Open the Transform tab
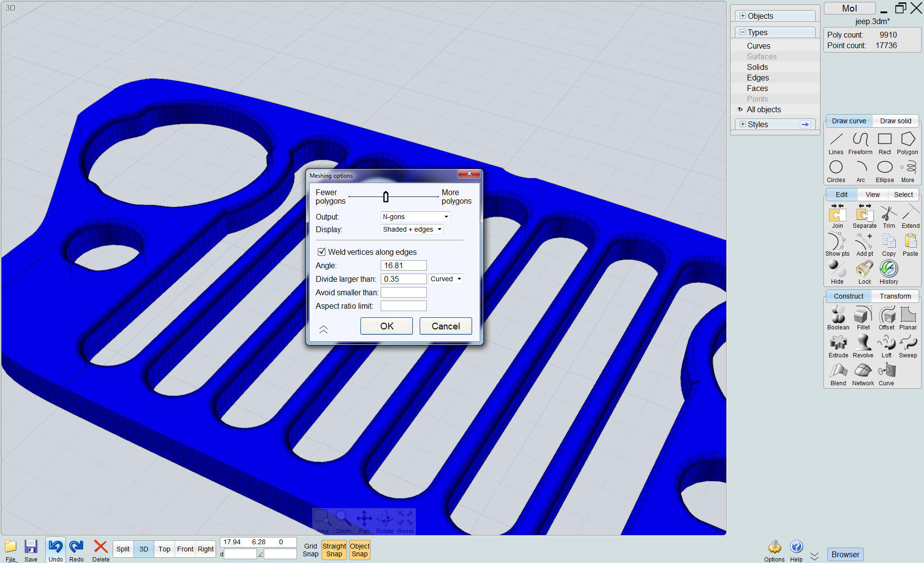The image size is (924, 563). click(895, 296)
